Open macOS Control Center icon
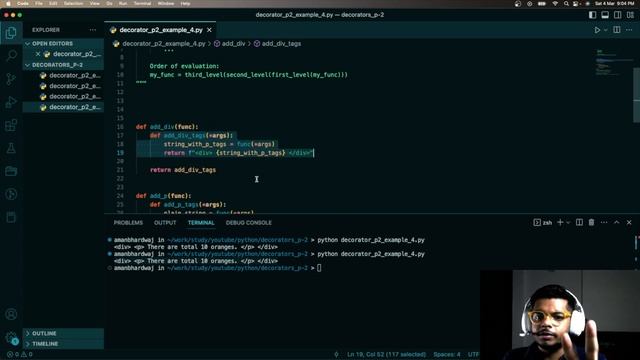This screenshot has height=360, width=640. coord(576,4)
